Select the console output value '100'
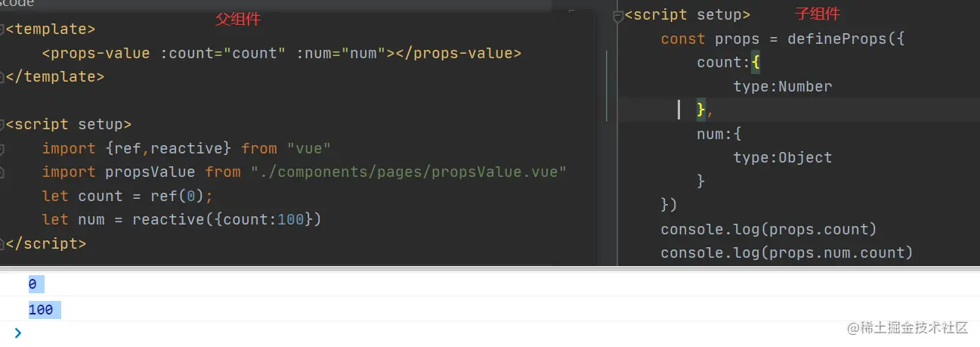This screenshot has height=347, width=980. (x=42, y=309)
